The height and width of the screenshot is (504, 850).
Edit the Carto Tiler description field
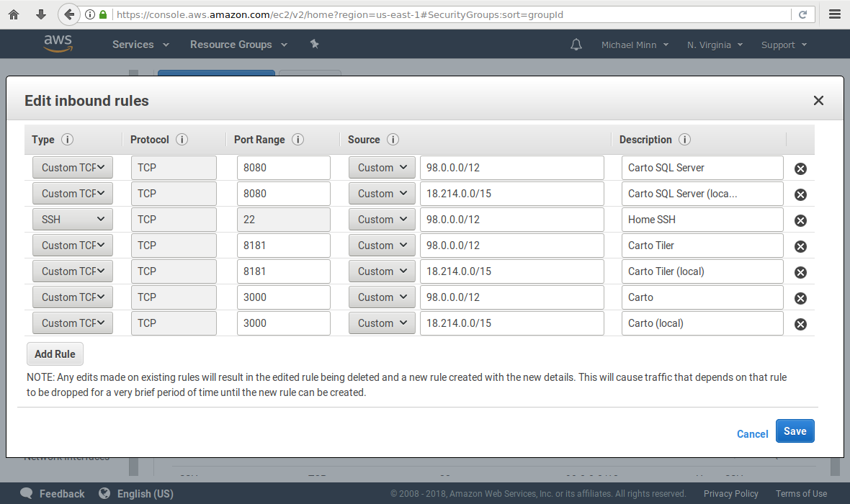tap(702, 246)
